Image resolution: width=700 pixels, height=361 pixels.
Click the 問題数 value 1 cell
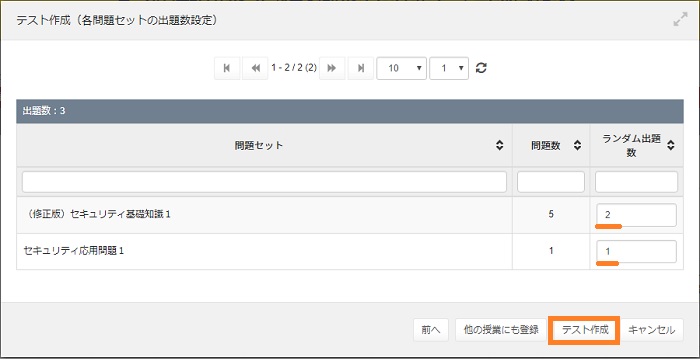(x=551, y=251)
